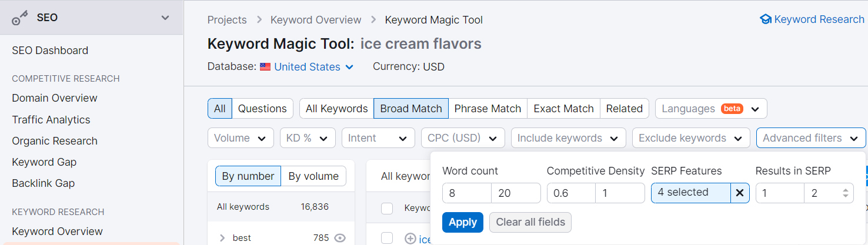
Task: Expand the best keyword group chevron
Action: point(222,238)
